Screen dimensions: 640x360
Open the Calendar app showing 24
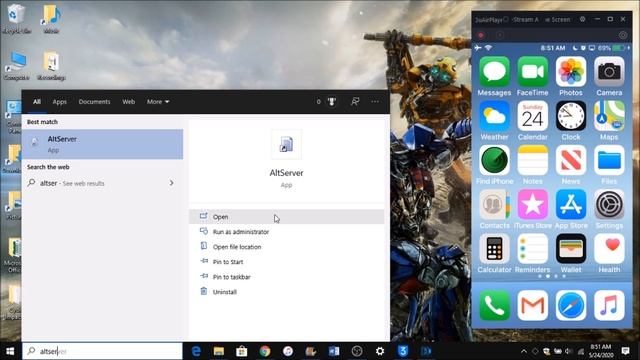pos(533,116)
